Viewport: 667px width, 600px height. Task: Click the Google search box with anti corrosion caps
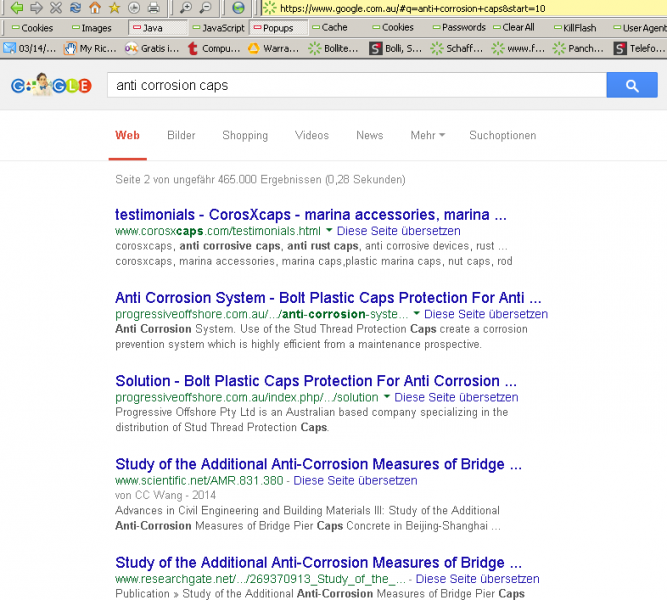click(x=356, y=85)
